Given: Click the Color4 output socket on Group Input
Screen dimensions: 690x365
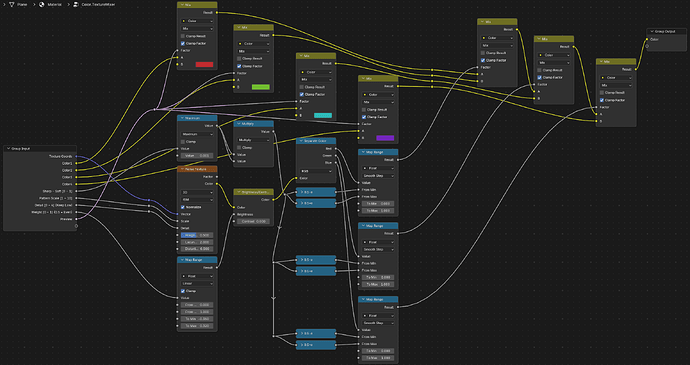Looking at the screenshot, I should click(x=76, y=184).
